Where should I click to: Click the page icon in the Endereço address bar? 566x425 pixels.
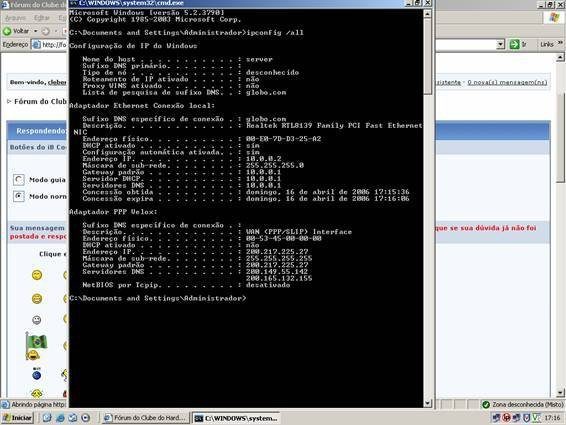click(36, 44)
